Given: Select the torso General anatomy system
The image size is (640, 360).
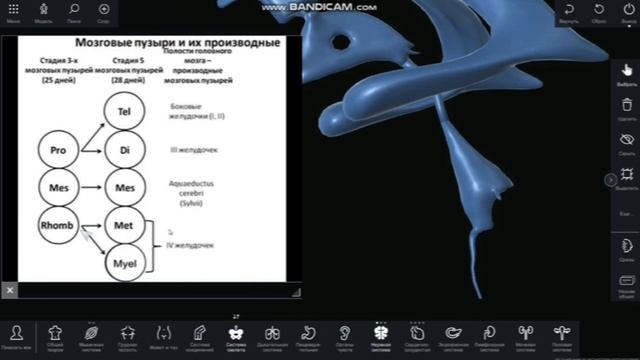Looking at the screenshot, I should click(x=55, y=333).
